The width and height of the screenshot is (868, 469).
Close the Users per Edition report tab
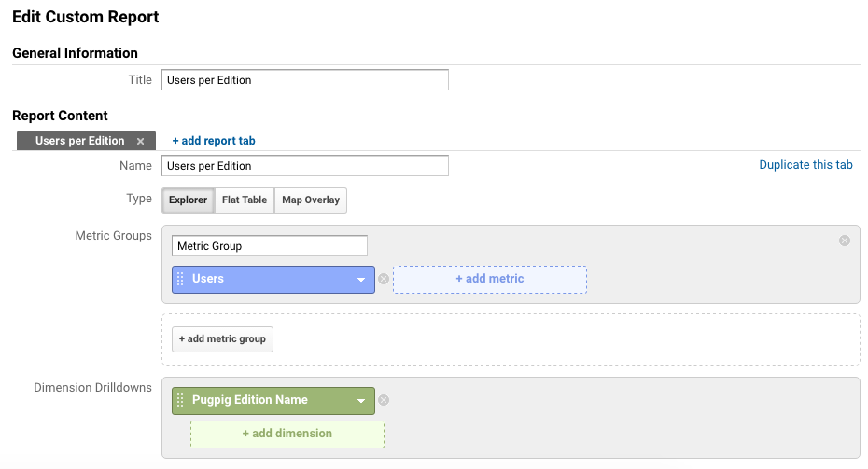141,141
